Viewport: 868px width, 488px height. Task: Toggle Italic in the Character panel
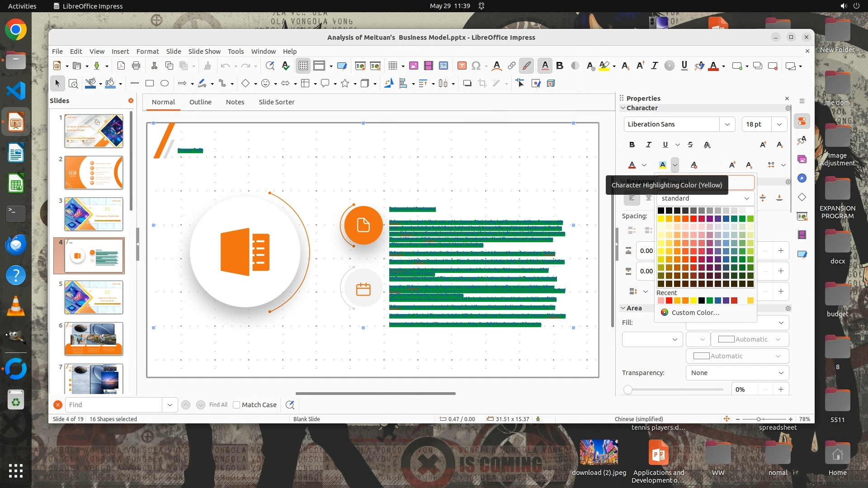click(649, 145)
